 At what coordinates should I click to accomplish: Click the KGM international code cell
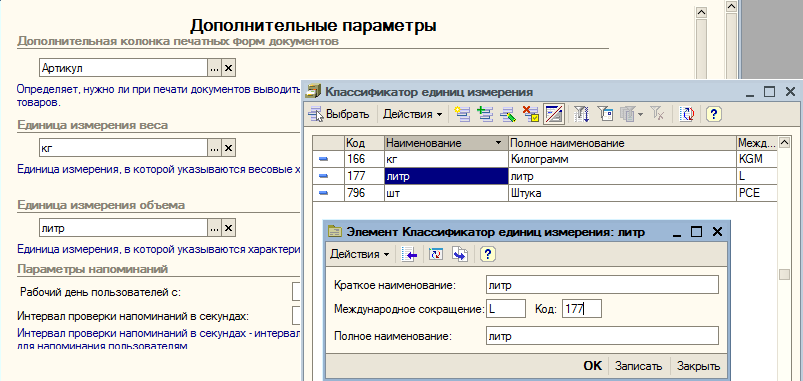coord(757,159)
